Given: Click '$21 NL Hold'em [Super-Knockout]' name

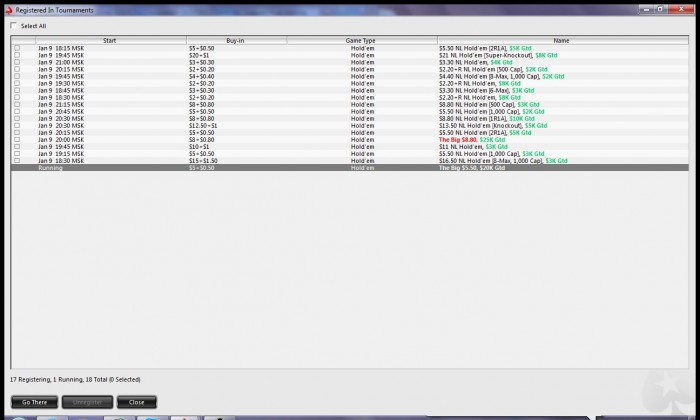Looking at the screenshot, I should point(486,55).
